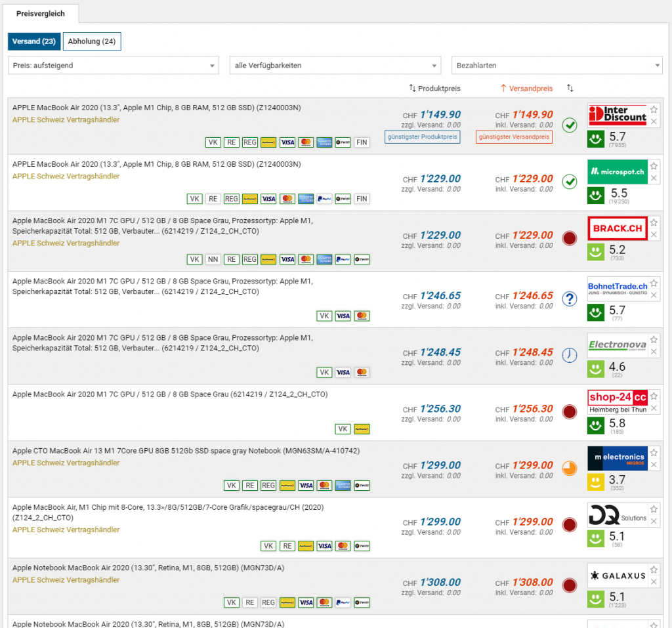Screen dimensions: 672x628
Task: Switch to the Abholung (24) tab
Action: point(92,41)
